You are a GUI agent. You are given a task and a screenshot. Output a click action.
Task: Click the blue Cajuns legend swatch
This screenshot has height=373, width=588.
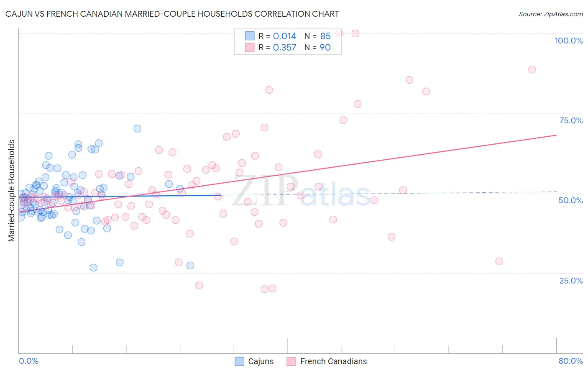[239, 361]
